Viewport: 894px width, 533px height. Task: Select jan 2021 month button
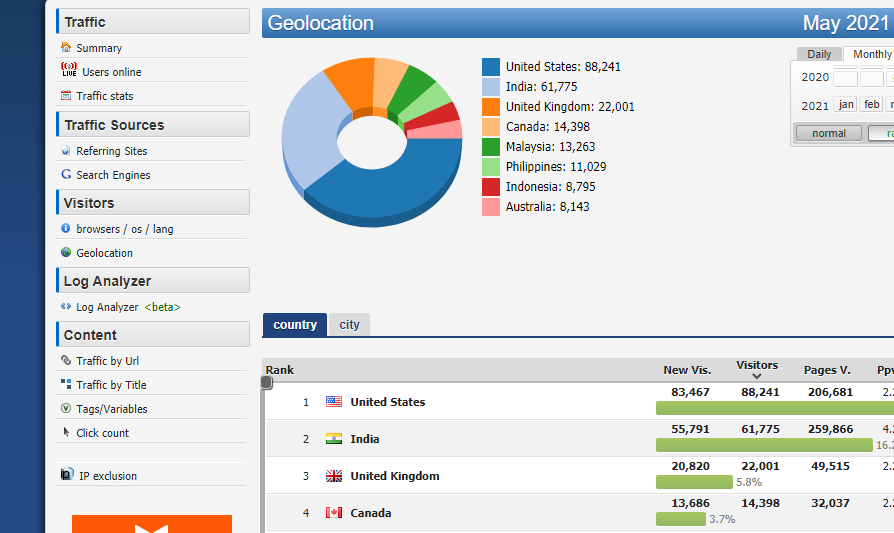[846, 105]
